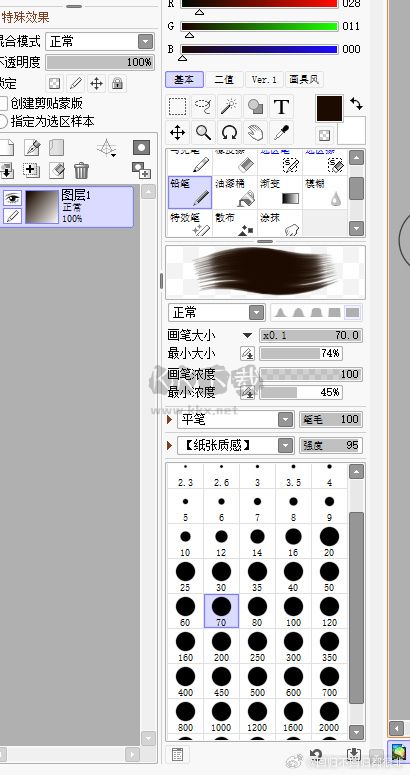This screenshot has width=410, height=775.
Task: Switch to the 基本 tool tab
Action: (x=183, y=79)
